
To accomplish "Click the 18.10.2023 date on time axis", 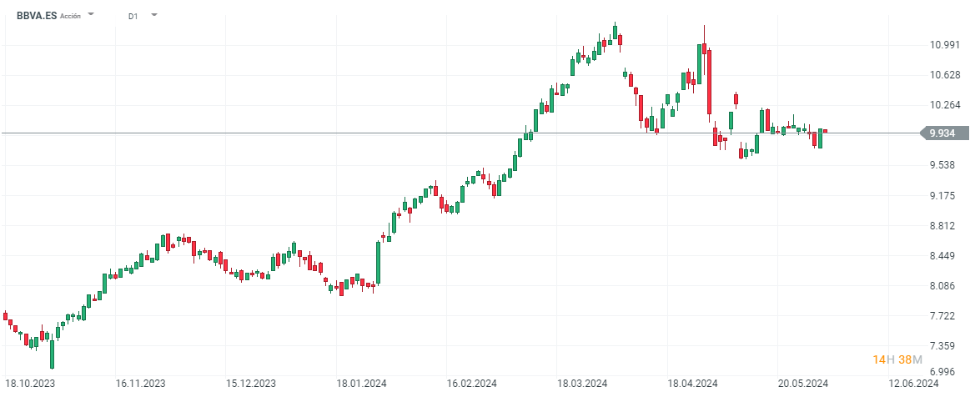I will click(x=30, y=384).
